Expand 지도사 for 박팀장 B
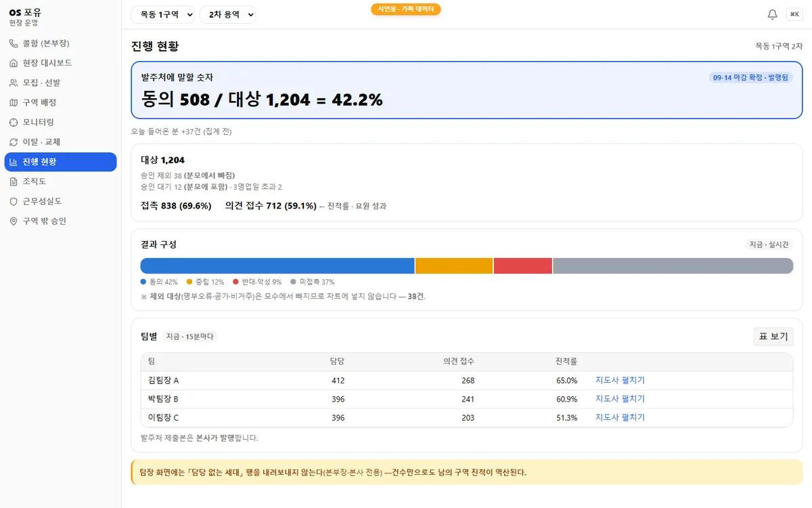The width and height of the screenshot is (812, 508). pos(620,399)
